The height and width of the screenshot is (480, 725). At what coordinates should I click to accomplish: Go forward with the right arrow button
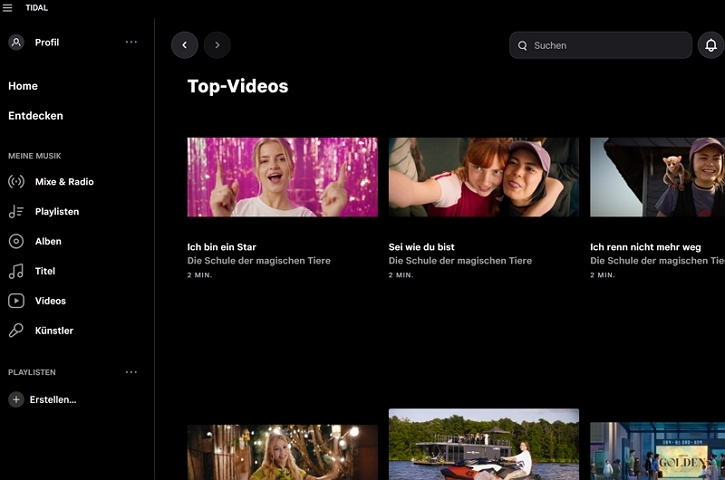point(217,45)
